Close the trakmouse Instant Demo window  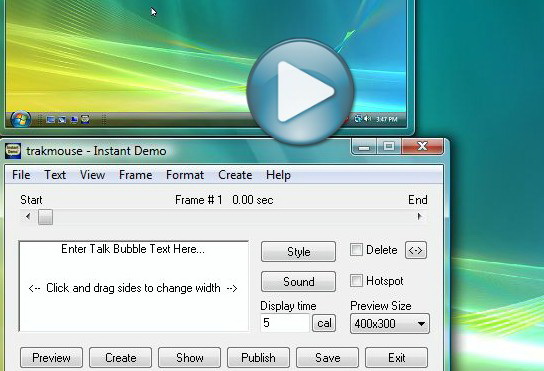pos(423,146)
